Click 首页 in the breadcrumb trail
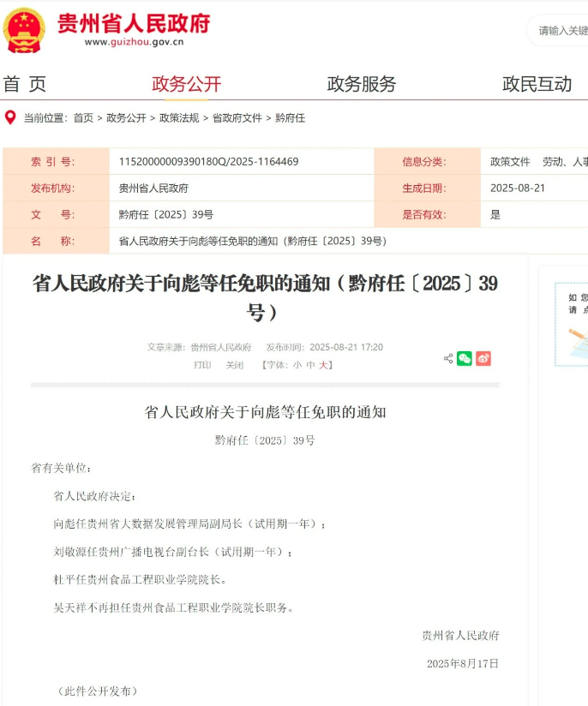The image size is (588, 706). point(83,118)
